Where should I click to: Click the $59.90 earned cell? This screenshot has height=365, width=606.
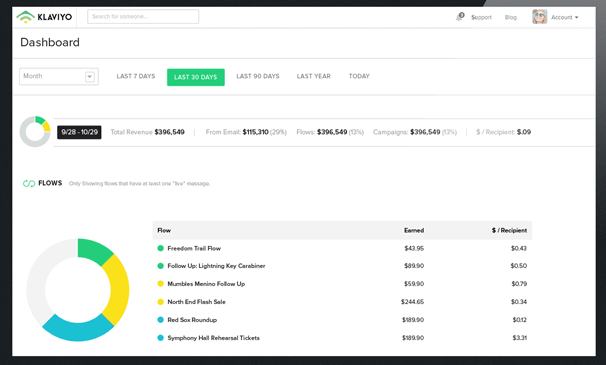click(x=414, y=284)
